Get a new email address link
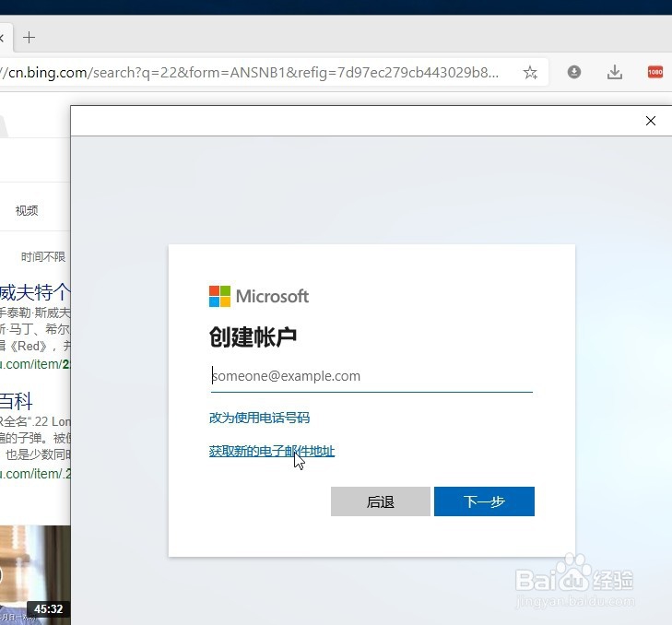672x625 pixels. (272, 451)
